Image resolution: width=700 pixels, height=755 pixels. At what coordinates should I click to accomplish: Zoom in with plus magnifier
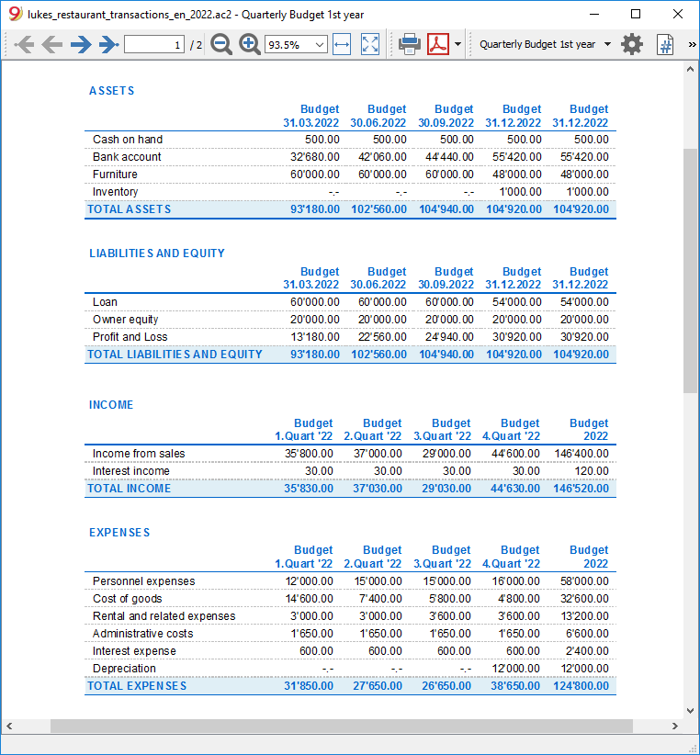click(x=250, y=44)
